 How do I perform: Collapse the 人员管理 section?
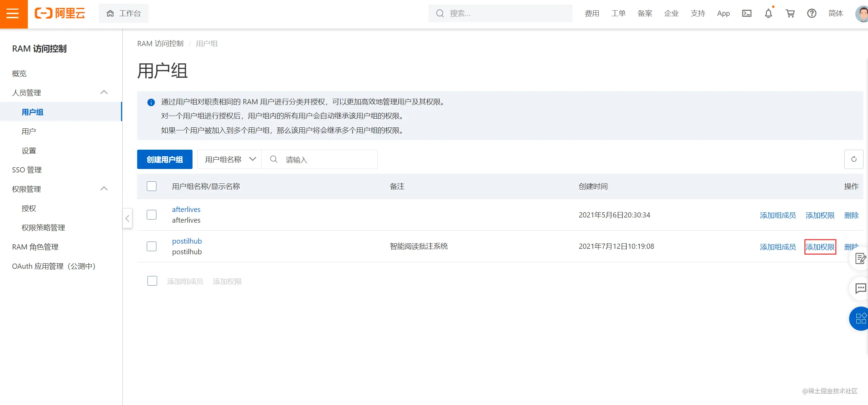coord(104,92)
